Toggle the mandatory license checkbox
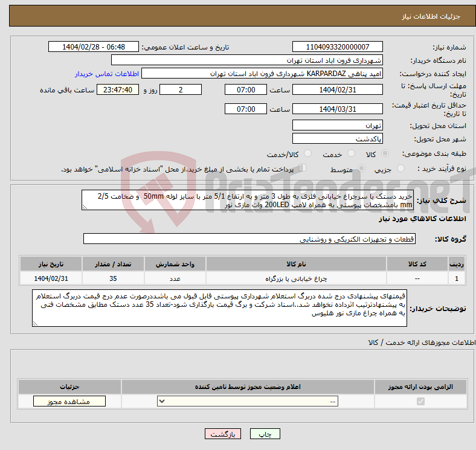The height and width of the screenshot is (450, 476). (x=420, y=402)
